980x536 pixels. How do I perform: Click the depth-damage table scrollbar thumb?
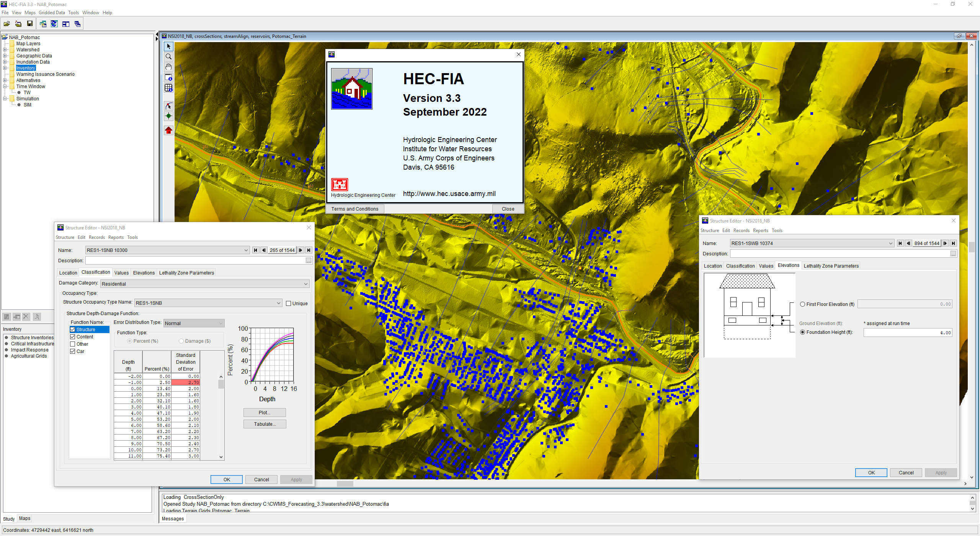point(221,384)
